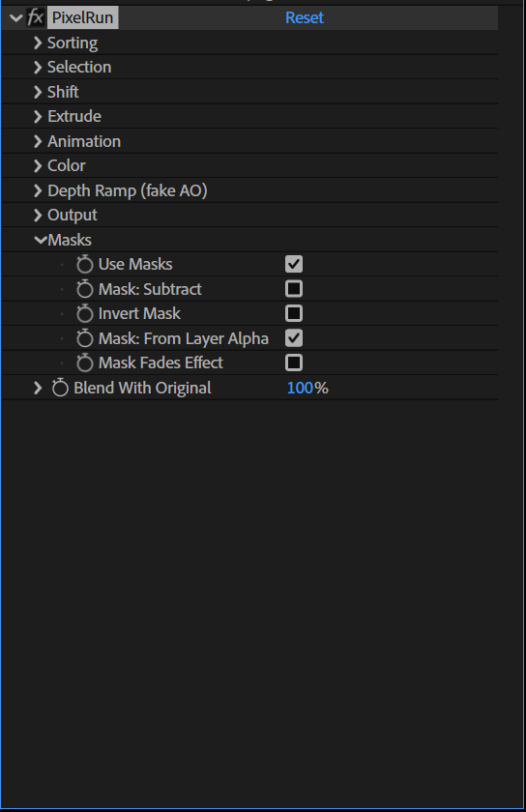Select the PixelRun effect name
Viewport: 526px width, 812px height.
click(x=83, y=17)
